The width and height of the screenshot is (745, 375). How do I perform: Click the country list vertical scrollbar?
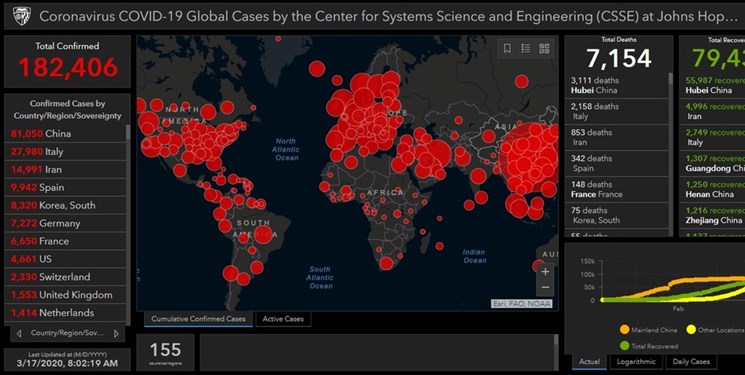(x=128, y=133)
